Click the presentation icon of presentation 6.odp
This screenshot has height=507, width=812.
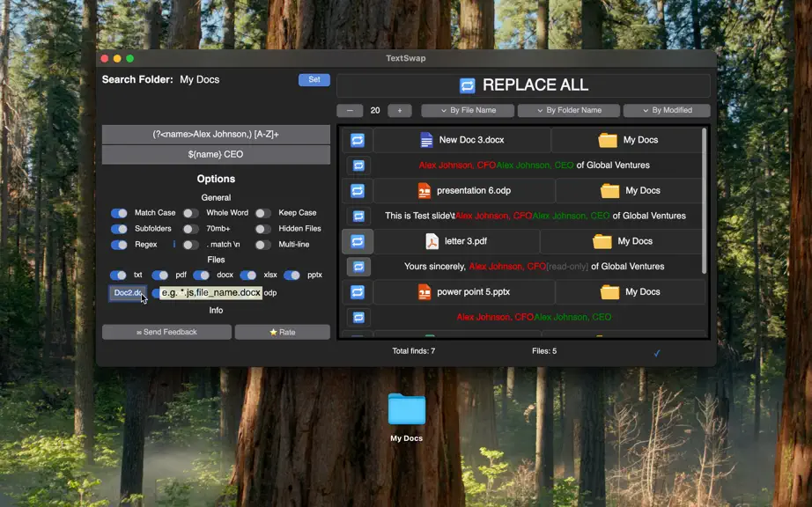click(424, 191)
